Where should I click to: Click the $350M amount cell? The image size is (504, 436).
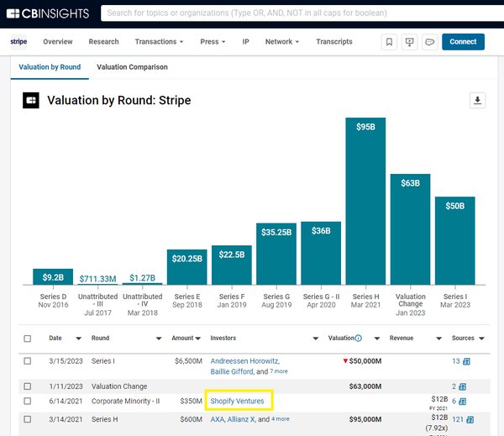(191, 401)
